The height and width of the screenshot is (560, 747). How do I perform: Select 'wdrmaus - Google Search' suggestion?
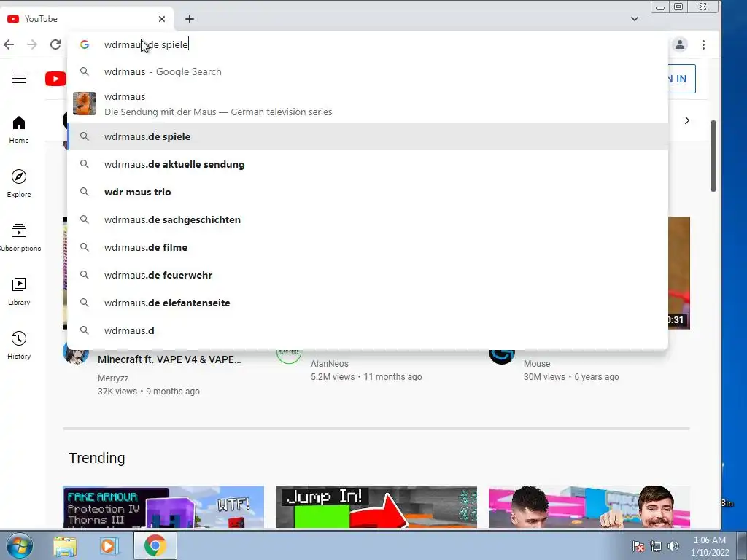[x=368, y=72]
